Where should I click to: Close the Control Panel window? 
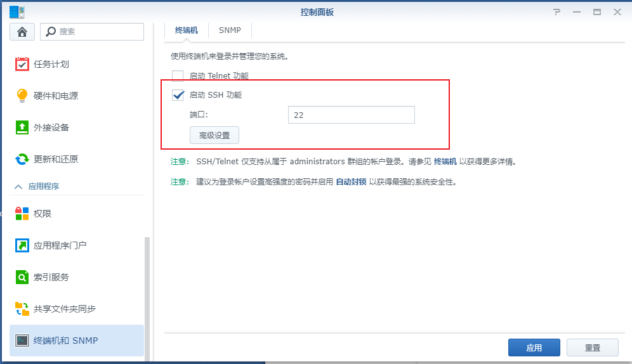click(x=617, y=12)
